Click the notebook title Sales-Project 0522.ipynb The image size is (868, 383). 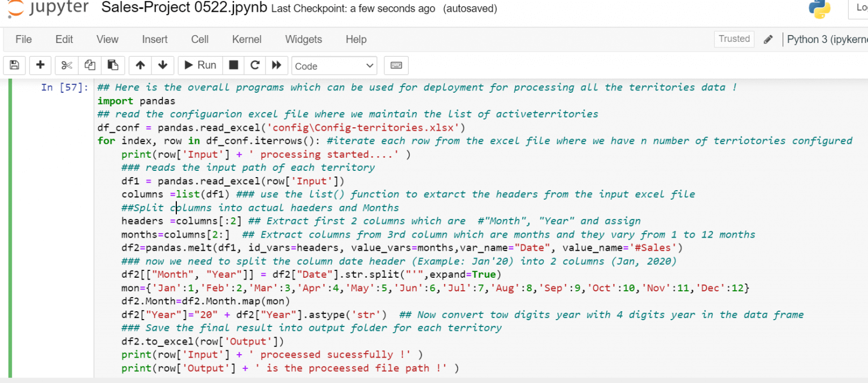(x=184, y=8)
